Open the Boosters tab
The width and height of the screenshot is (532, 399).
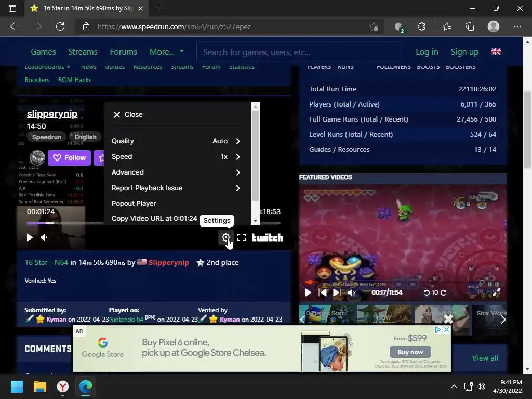click(37, 80)
